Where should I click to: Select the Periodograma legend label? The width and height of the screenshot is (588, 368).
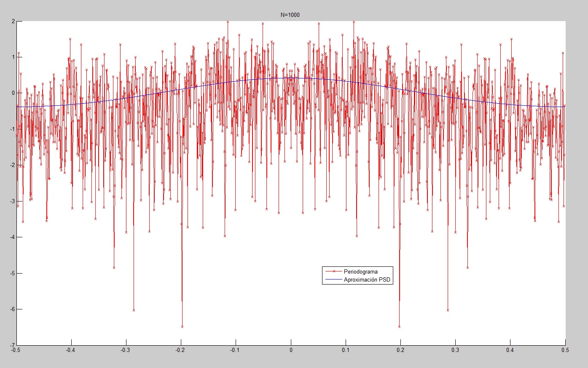tap(360, 271)
